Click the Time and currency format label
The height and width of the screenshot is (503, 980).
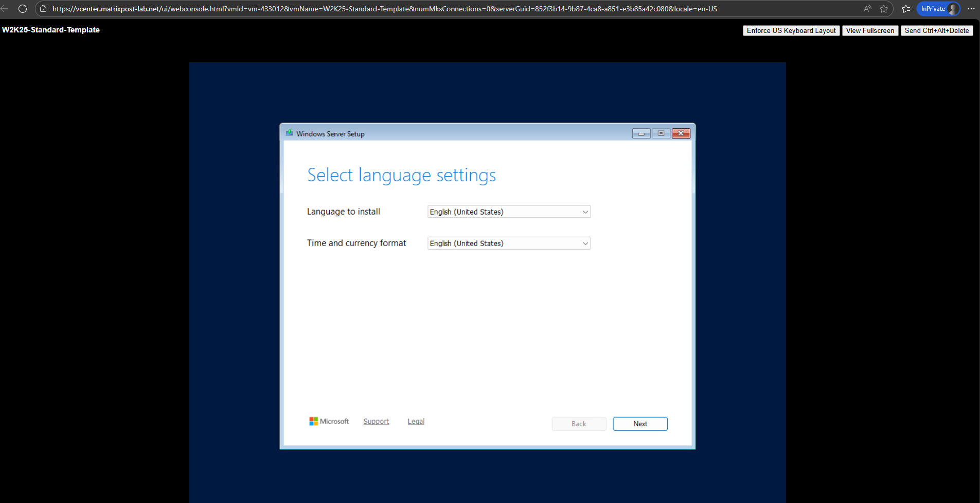357,243
